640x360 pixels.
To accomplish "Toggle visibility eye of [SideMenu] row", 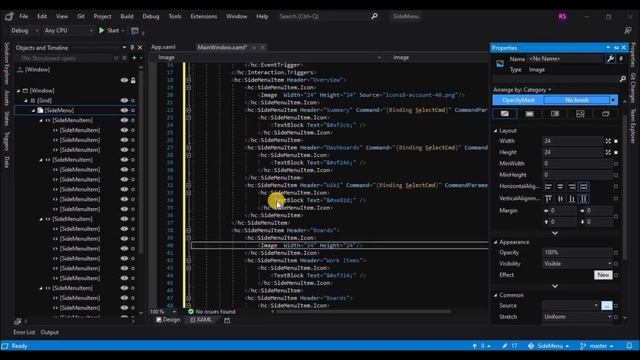I will (124, 110).
